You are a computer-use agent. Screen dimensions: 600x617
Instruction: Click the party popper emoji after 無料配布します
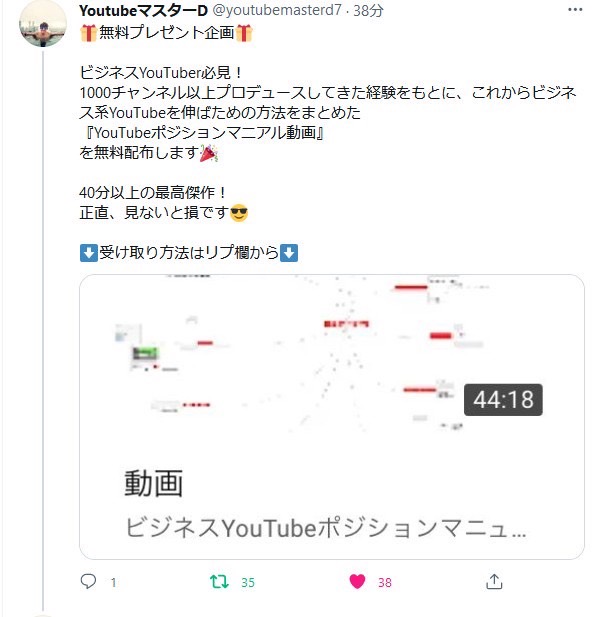coord(209,153)
